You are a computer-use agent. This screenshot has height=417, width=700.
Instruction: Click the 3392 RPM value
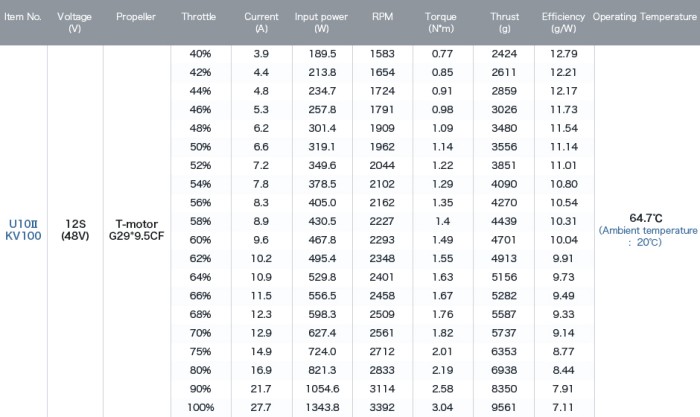coord(382,407)
